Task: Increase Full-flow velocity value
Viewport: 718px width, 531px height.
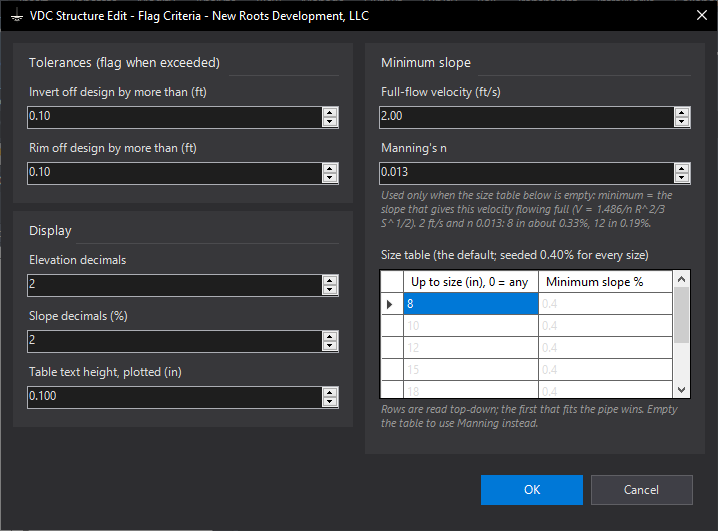Action: coord(682,112)
